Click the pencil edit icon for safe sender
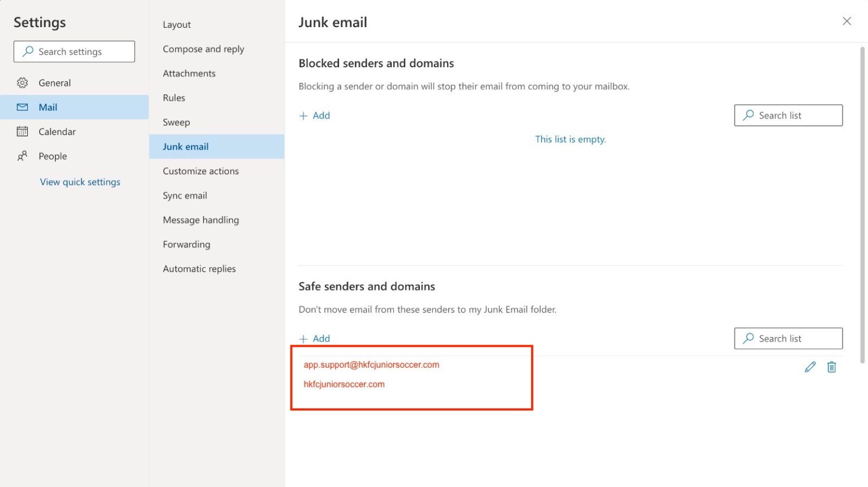The width and height of the screenshot is (868, 487). (x=810, y=367)
